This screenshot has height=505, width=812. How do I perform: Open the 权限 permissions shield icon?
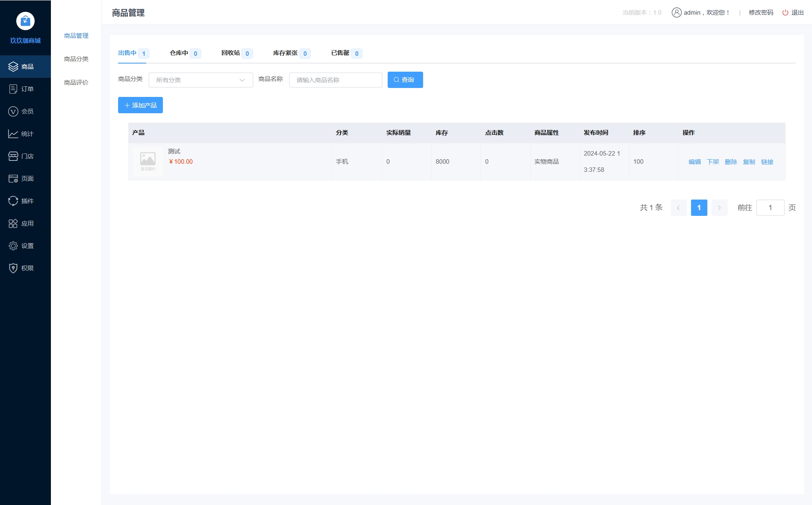tap(13, 268)
